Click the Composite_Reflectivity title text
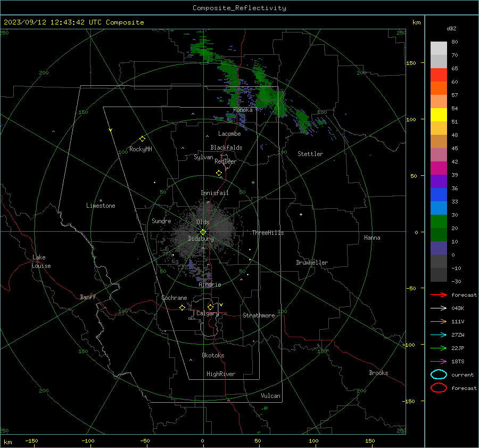 click(239, 8)
